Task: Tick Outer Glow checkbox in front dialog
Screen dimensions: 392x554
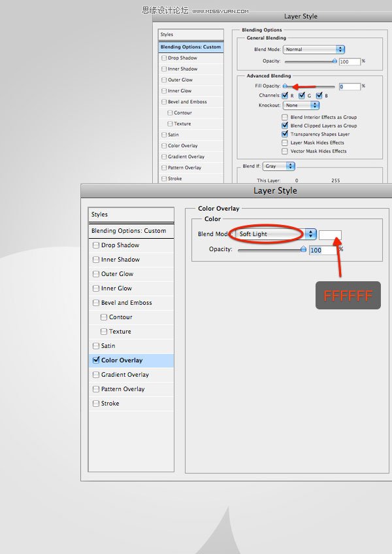Action: pos(96,274)
